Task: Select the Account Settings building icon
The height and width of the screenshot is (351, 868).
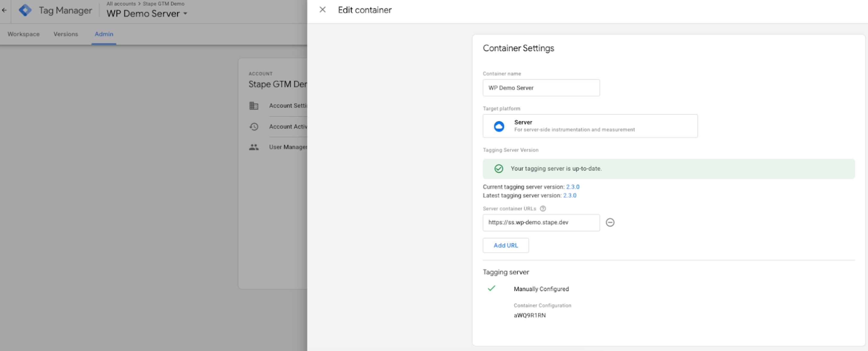Action: (x=254, y=106)
